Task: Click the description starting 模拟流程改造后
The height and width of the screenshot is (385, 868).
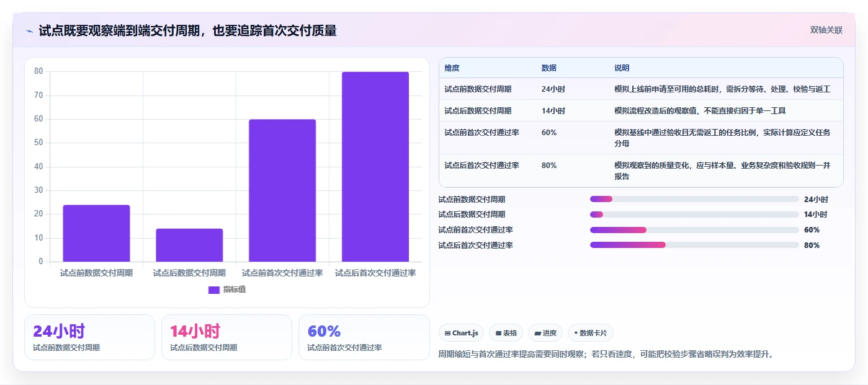Action: click(700, 111)
